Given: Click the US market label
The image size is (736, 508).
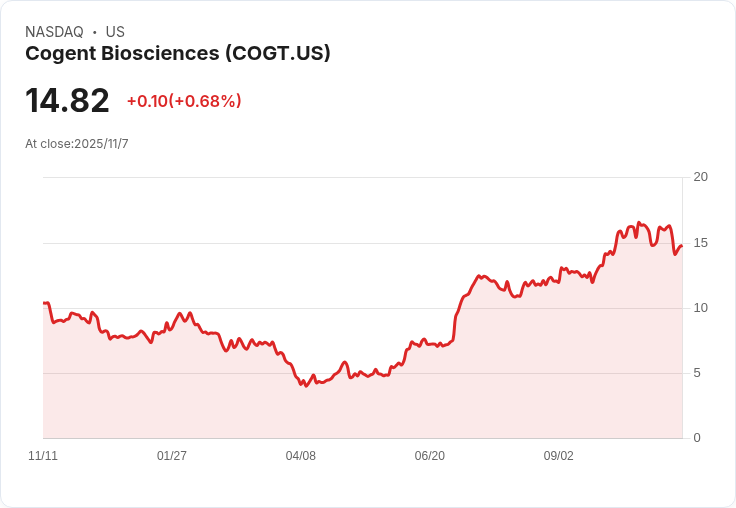Looking at the screenshot, I should (x=115, y=32).
